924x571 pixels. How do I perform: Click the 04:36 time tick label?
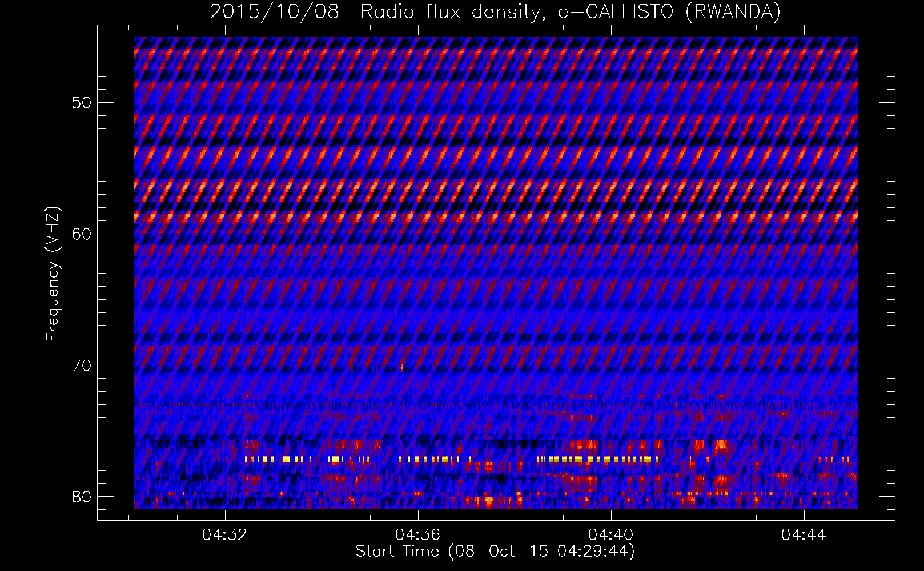coord(418,535)
